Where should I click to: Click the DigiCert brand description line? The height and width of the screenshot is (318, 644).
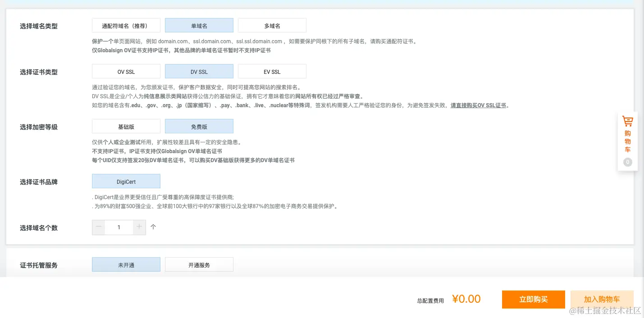[x=163, y=197]
